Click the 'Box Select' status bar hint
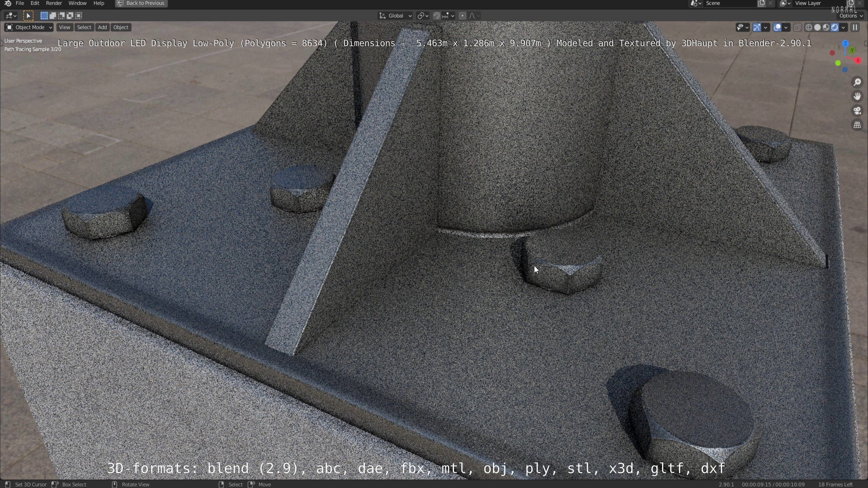The height and width of the screenshot is (488, 868). tap(74, 484)
